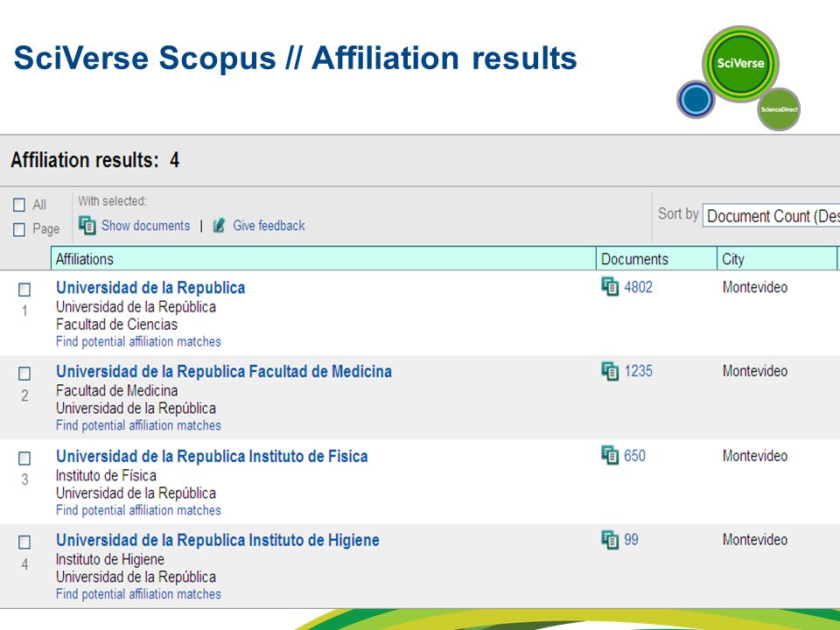Screen dimensions: 840x630
Task: Find potential affiliation matches for Instituto de Fisica
Action: [138, 510]
